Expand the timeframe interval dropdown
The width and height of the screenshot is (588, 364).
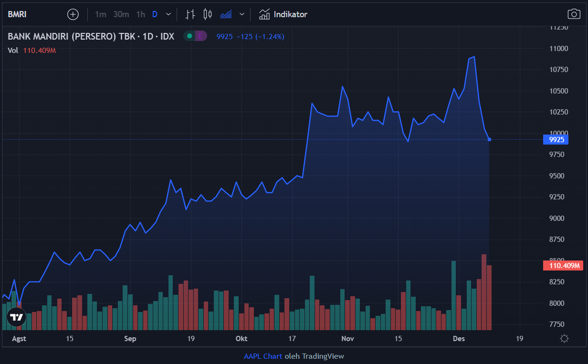pos(168,14)
